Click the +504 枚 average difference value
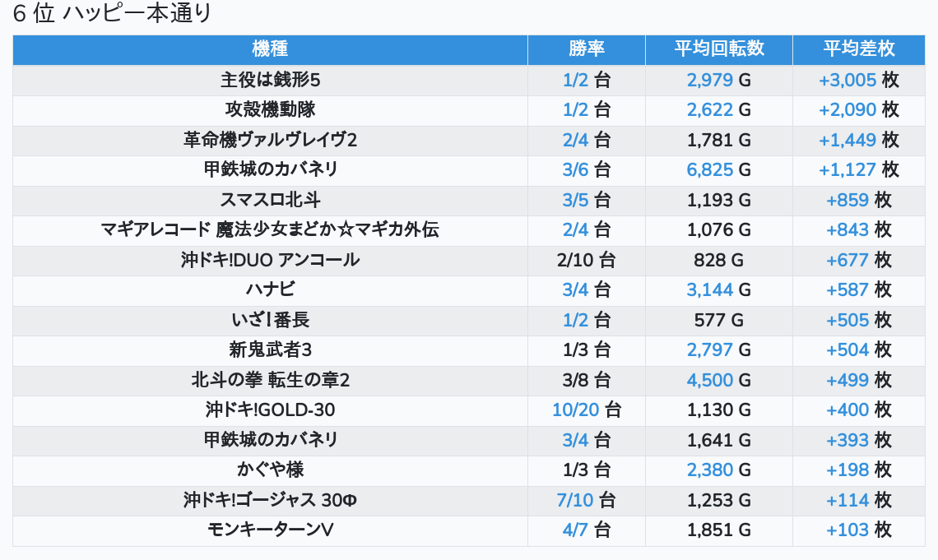 [858, 350]
